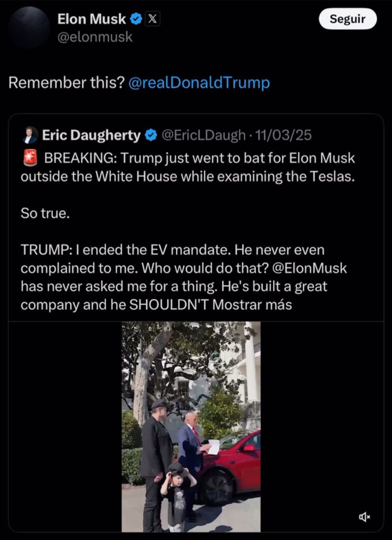This screenshot has width=392, height=540.
Task: Open Elon Musk's dark profile avatar
Action: 29,27
